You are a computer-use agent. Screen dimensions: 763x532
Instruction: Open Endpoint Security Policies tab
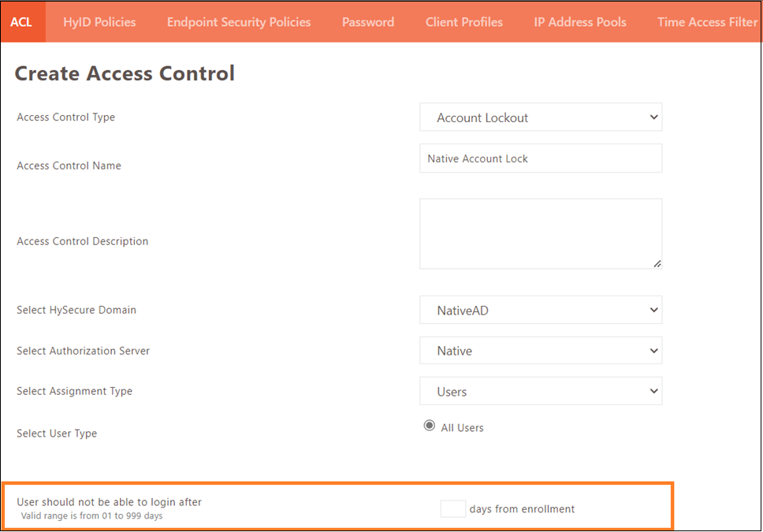pos(239,22)
